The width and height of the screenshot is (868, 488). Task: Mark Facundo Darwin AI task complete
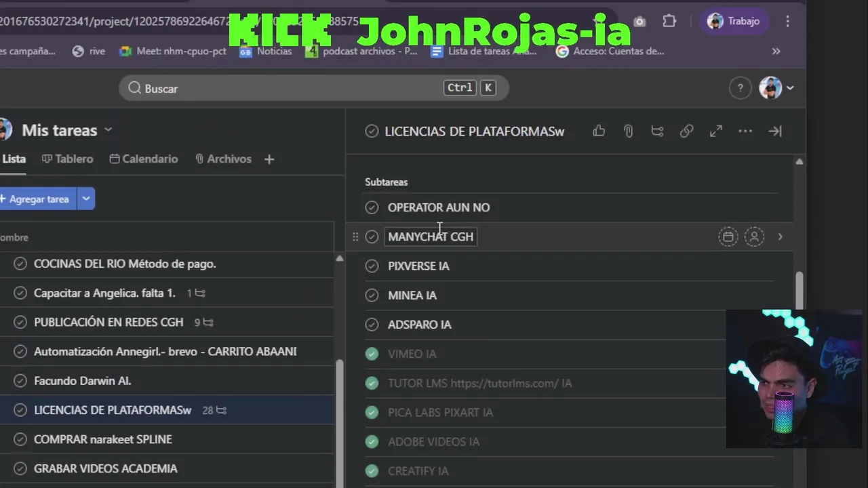(20, 380)
